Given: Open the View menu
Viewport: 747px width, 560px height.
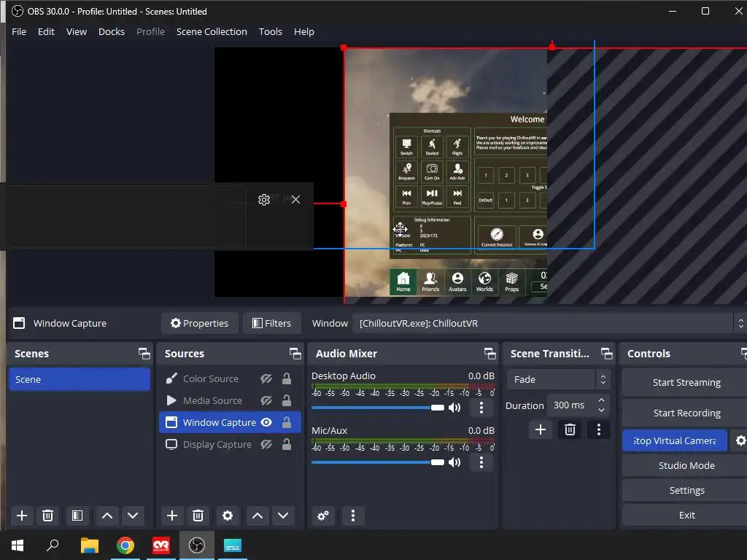Looking at the screenshot, I should 76,32.
